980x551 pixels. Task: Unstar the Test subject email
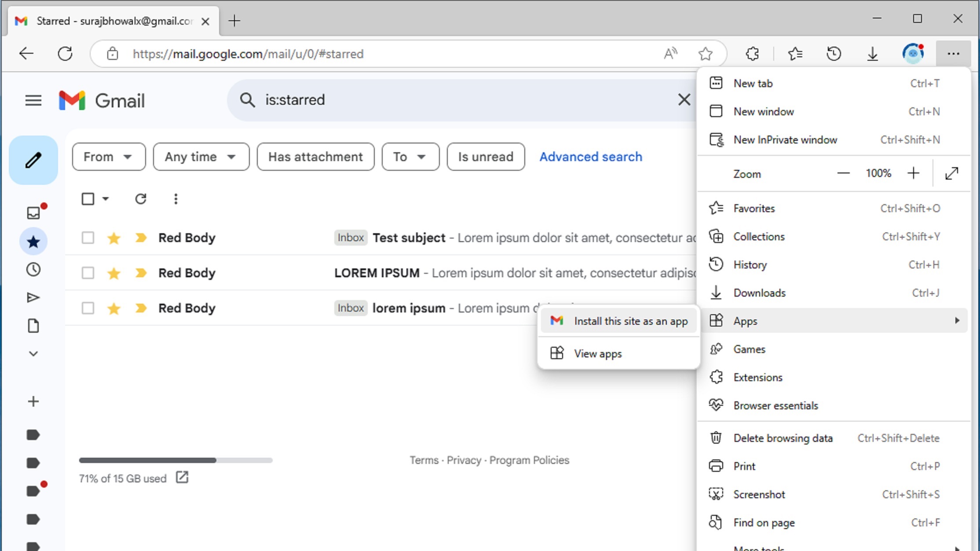(114, 238)
